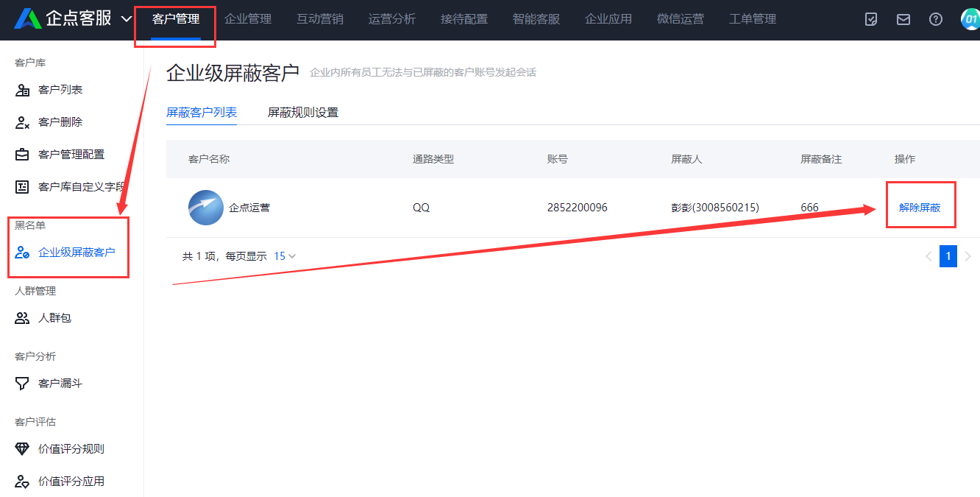Click the 价值评分应用 icon
Viewport: 980px width, 497px height.
23,482
